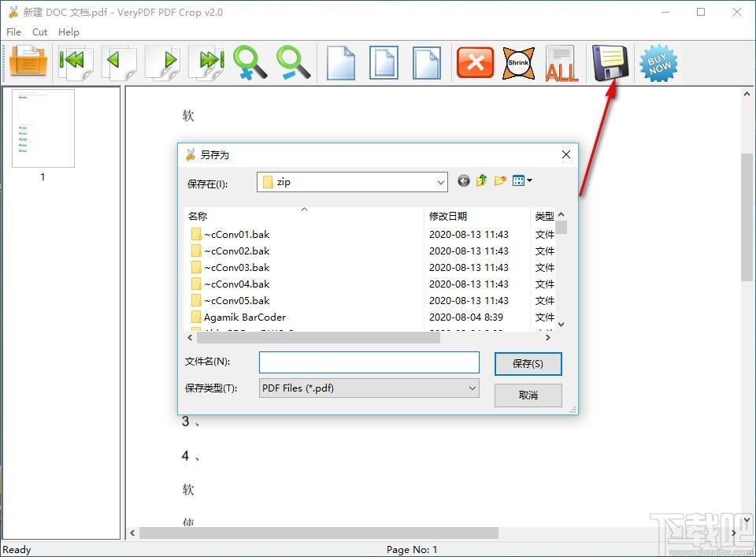Image resolution: width=756 pixels, height=557 pixels.
Task: Open the view menu icon in dialog
Action: coord(522,181)
